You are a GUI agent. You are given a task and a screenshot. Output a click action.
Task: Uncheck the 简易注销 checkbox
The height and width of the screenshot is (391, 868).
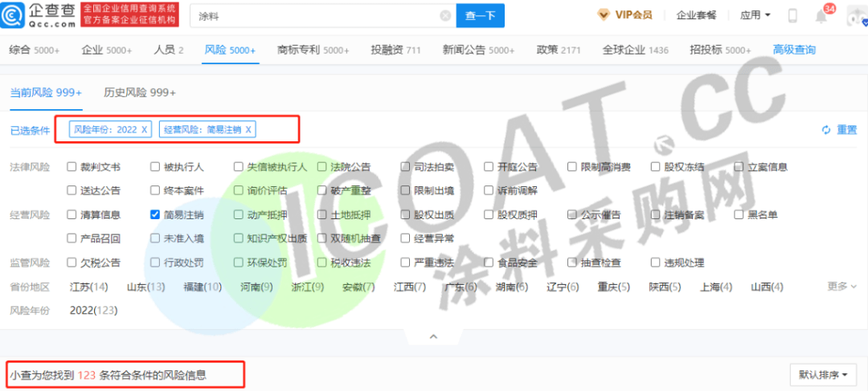click(156, 215)
